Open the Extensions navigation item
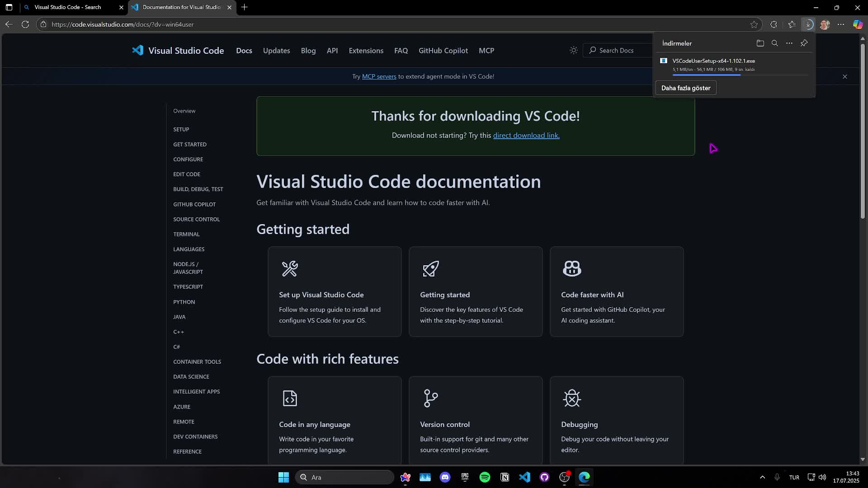Viewport: 868px width, 488px height. (366, 51)
